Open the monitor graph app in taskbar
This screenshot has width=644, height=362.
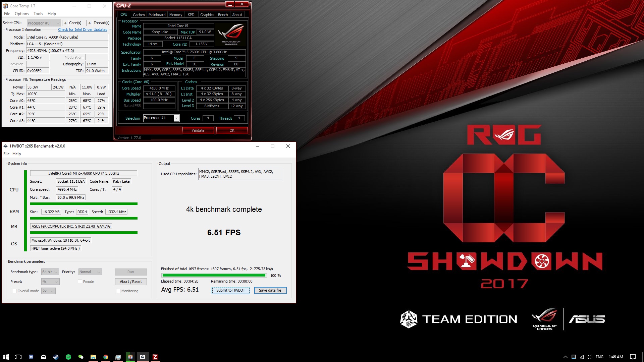pos(118,357)
